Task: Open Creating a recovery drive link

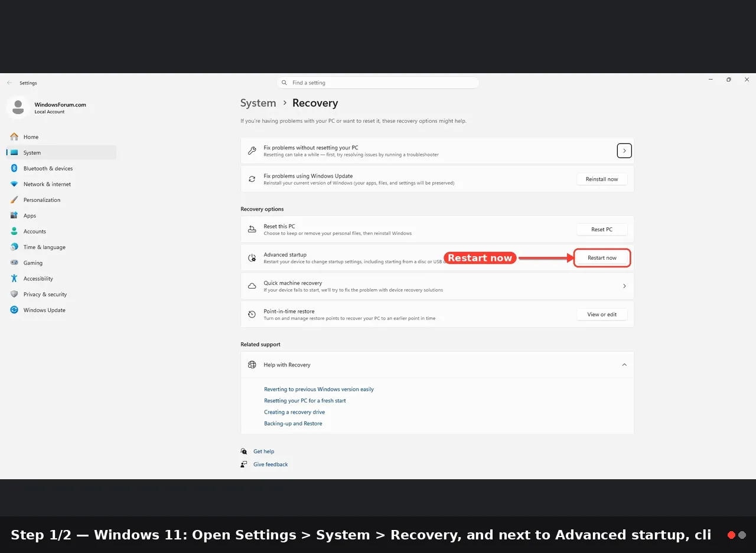Action: coord(294,412)
